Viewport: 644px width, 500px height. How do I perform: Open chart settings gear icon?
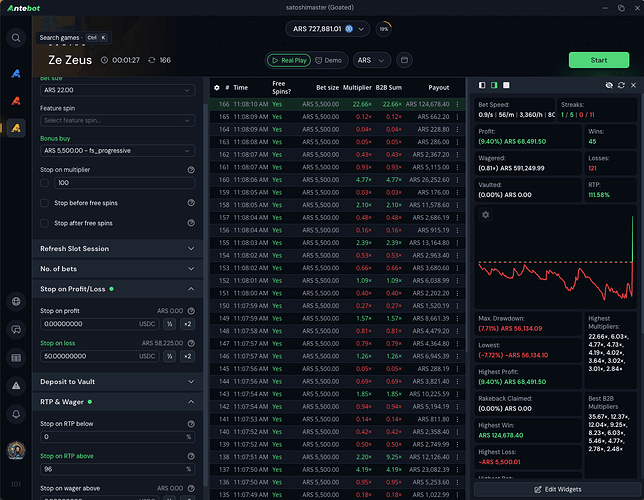point(486,215)
